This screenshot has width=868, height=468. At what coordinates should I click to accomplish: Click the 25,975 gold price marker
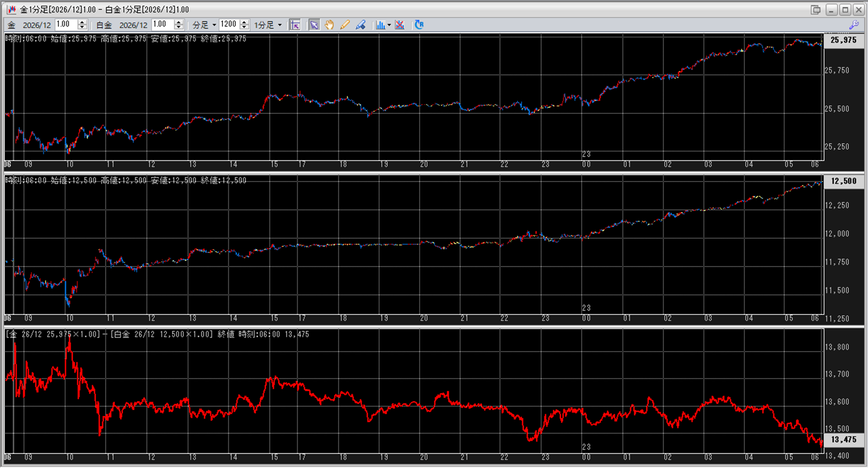[x=843, y=40]
